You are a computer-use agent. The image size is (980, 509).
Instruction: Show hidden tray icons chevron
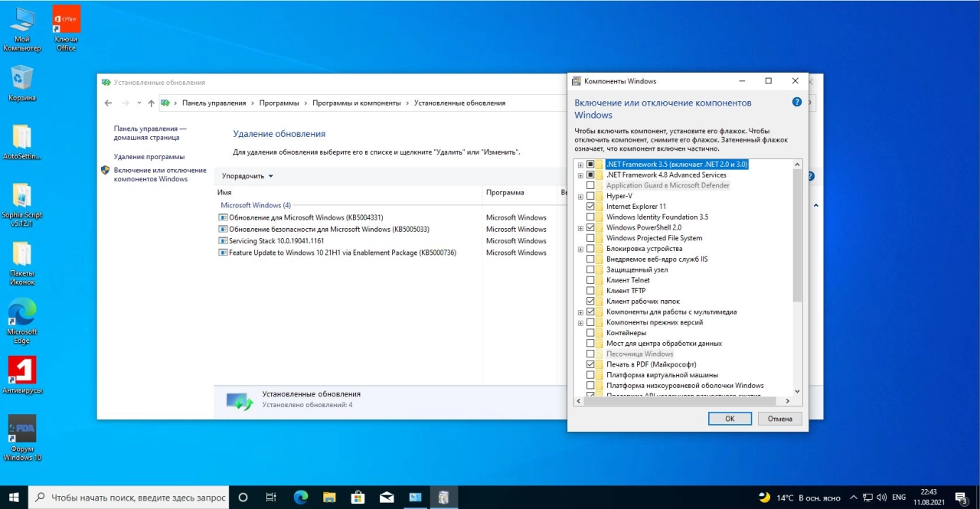click(854, 498)
